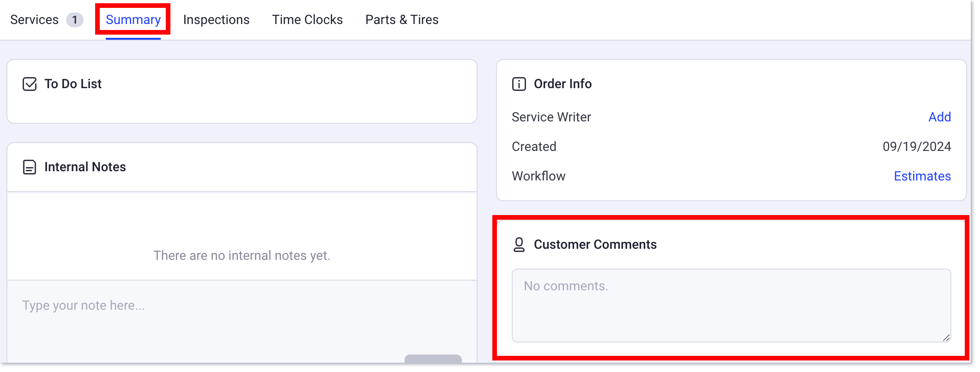The image size is (980, 372).
Task: Click into the Customer Comments text area
Action: 731,306
